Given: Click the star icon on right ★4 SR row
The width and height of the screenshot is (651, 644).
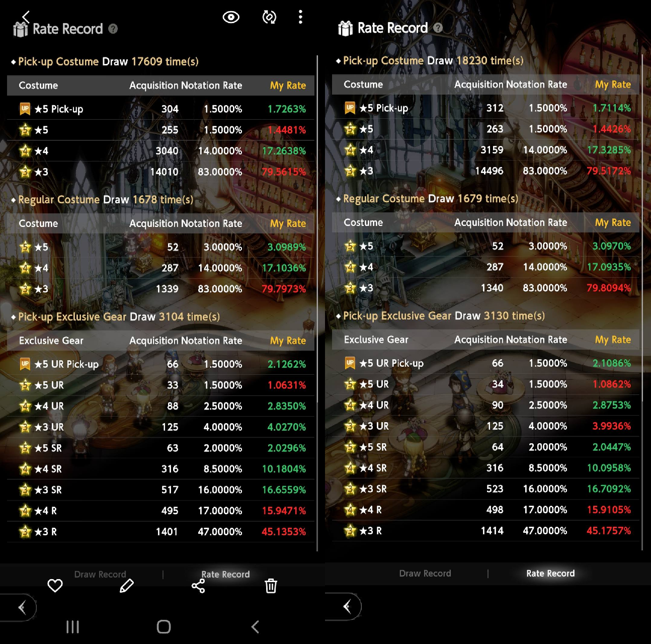Looking at the screenshot, I should (x=350, y=468).
